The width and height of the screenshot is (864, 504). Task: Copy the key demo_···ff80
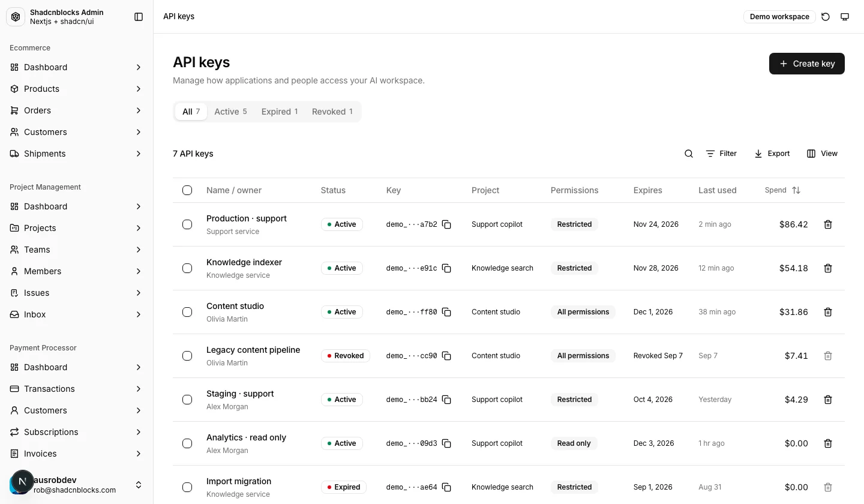(x=446, y=312)
